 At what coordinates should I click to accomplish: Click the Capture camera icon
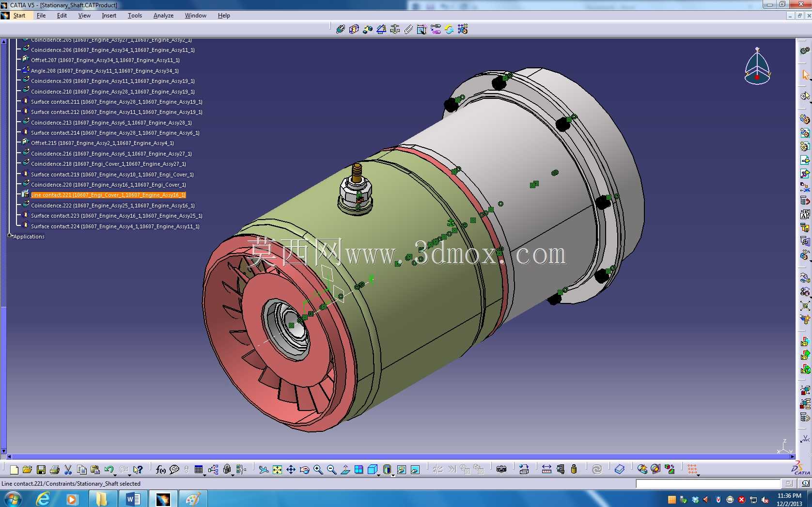pyautogui.click(x=501, y=469)
